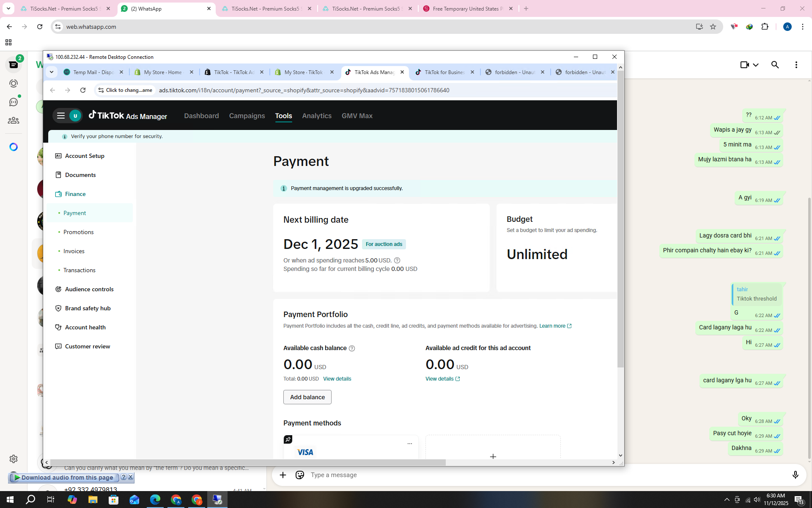
Task: Click the WhatsApp voice message microphone
Action: 795,475
